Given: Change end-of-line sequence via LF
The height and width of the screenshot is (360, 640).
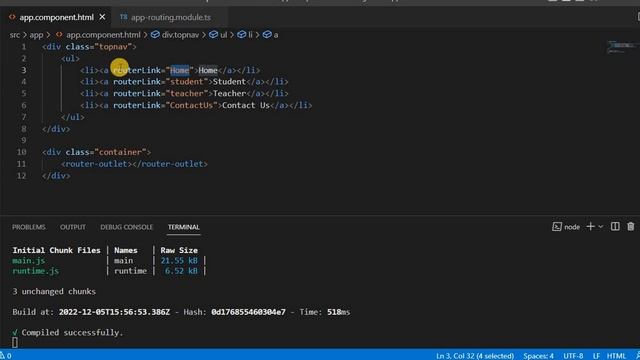Looking at the screenshot, I should tap(596, 356).
